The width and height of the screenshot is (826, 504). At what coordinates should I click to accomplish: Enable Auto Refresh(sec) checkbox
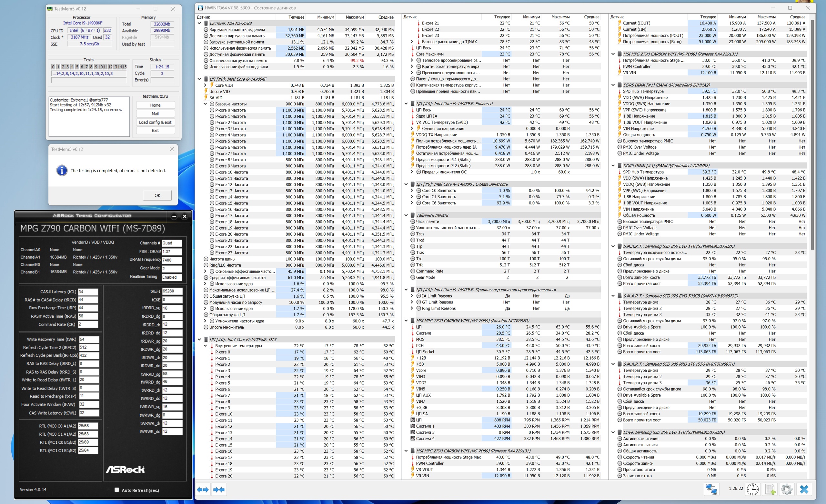click(117, 490)
